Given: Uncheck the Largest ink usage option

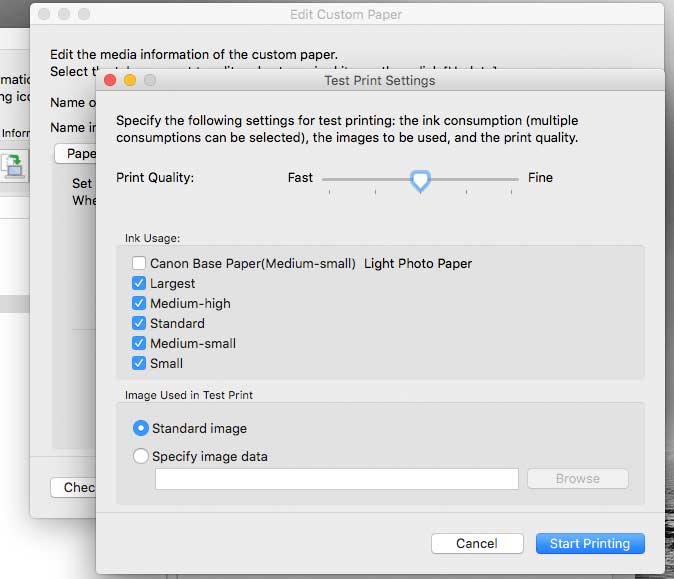Looking at the screenshot, I should [139, 283].
